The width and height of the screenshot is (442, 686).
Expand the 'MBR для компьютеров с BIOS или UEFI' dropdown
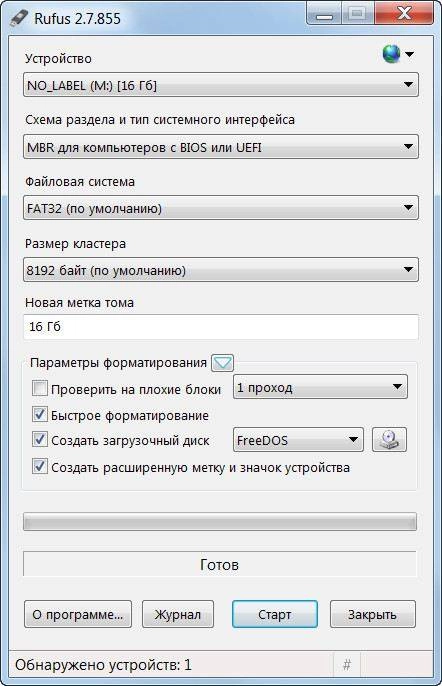tap(221, 147)
